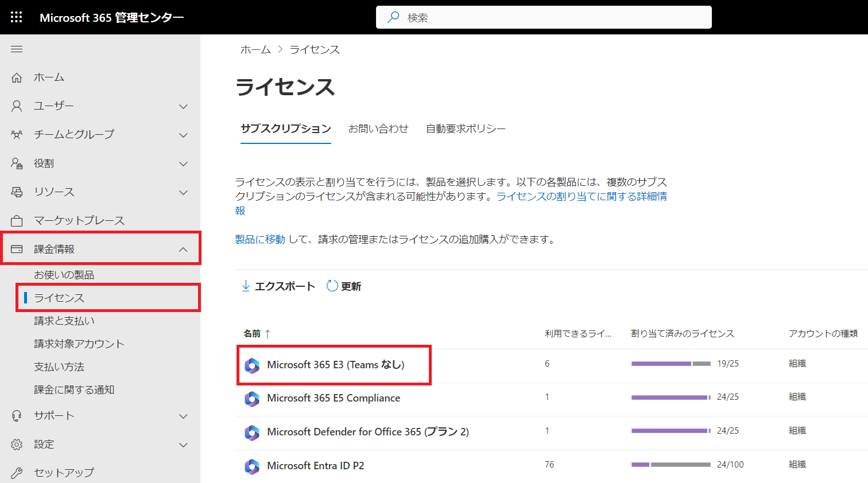Expand the 役割 chevron
The width and height of the screenshot is (868, 483).
(x=183, y=163)
